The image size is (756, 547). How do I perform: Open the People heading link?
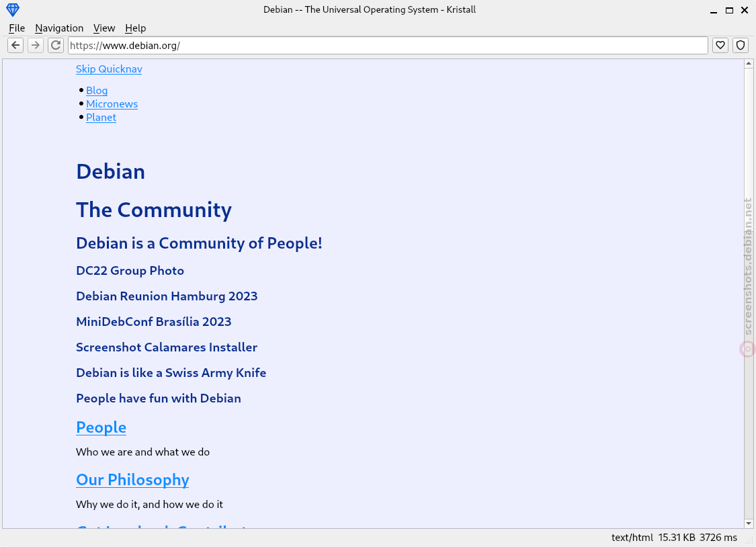pyautogui.click(x=101, y=427)
